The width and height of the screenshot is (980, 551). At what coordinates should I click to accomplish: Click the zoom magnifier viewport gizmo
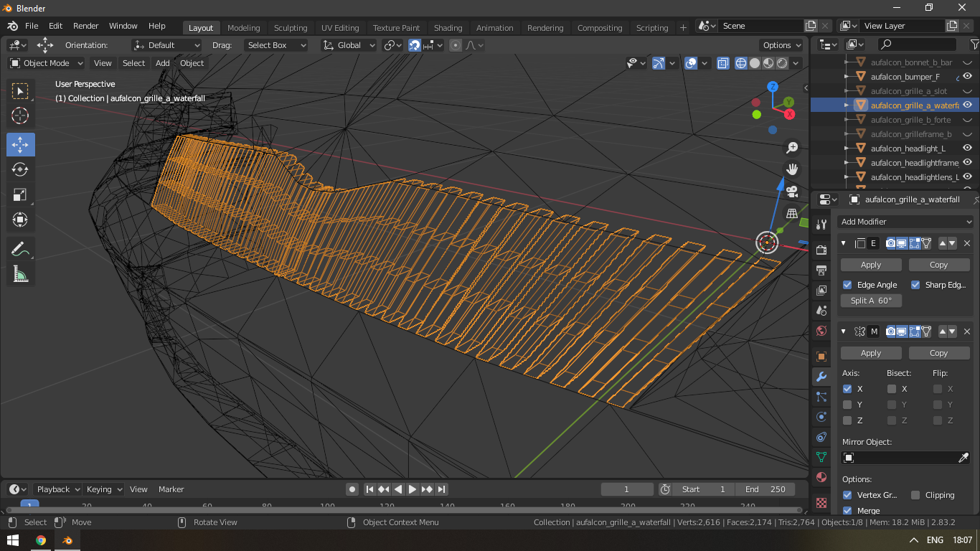(x=792, y=147)
